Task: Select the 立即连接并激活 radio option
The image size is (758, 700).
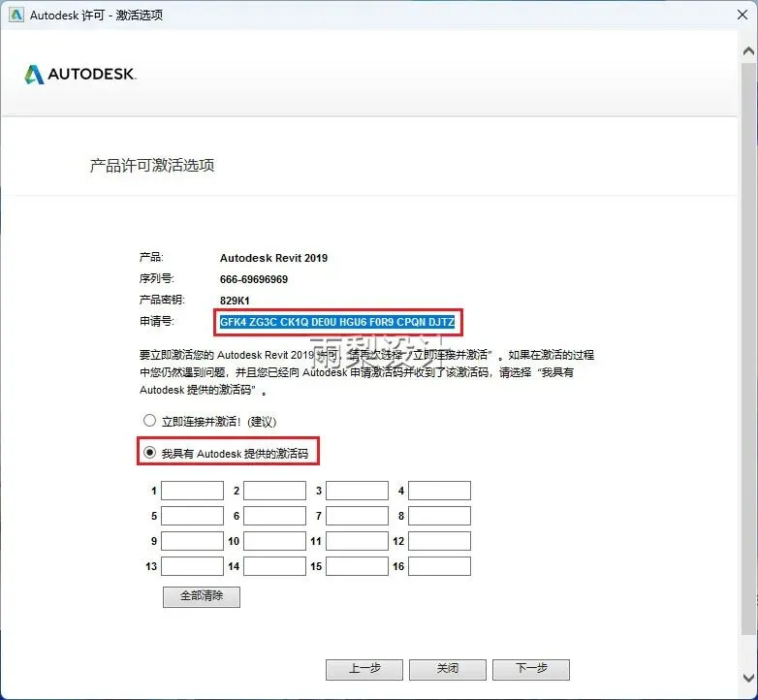Action: (149, 421)
